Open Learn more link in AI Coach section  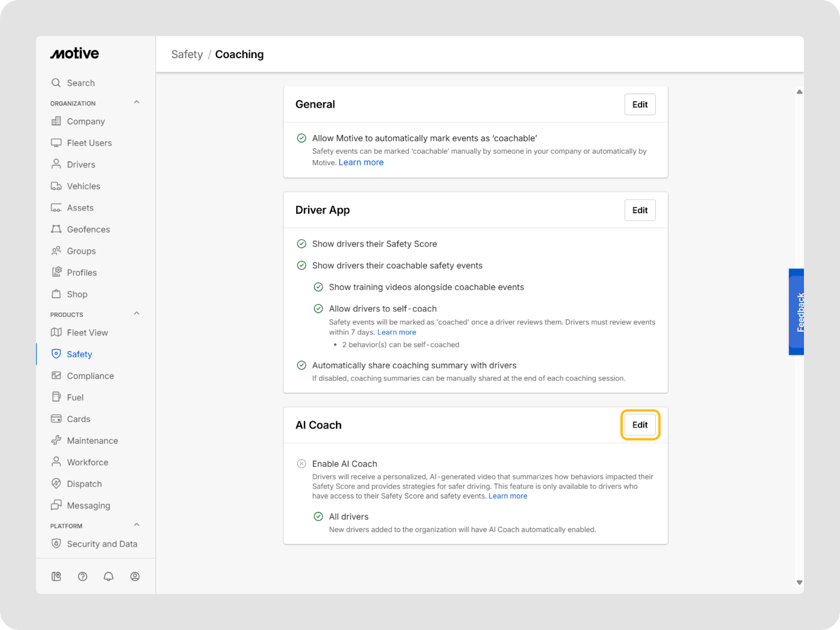(x=508, y=496)
